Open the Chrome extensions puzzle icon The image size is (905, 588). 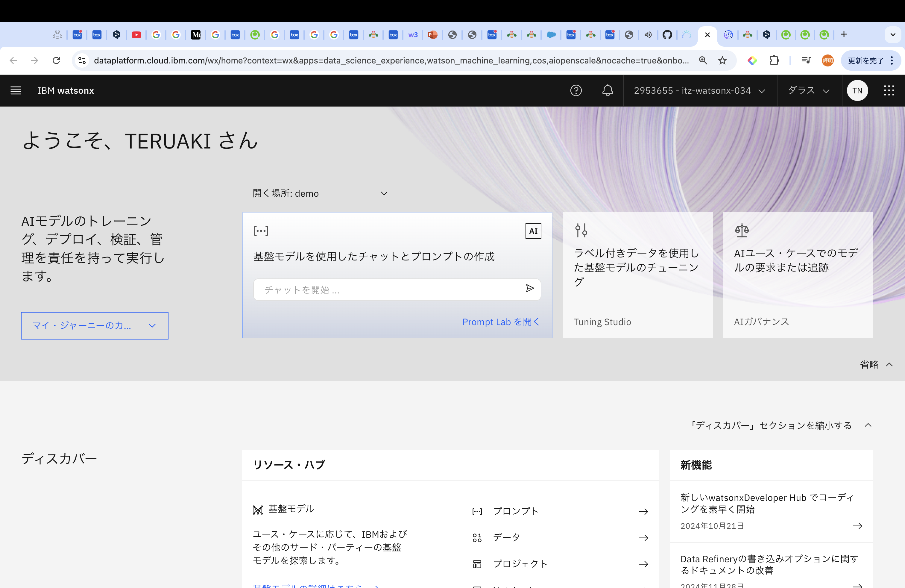[774, 60]
